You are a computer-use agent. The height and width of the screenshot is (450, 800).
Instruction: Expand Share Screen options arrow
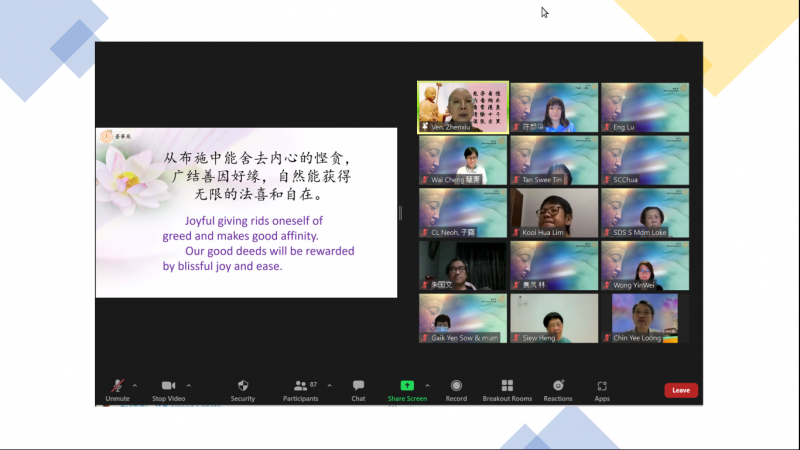pyautogui.click(x=427, y=385)
